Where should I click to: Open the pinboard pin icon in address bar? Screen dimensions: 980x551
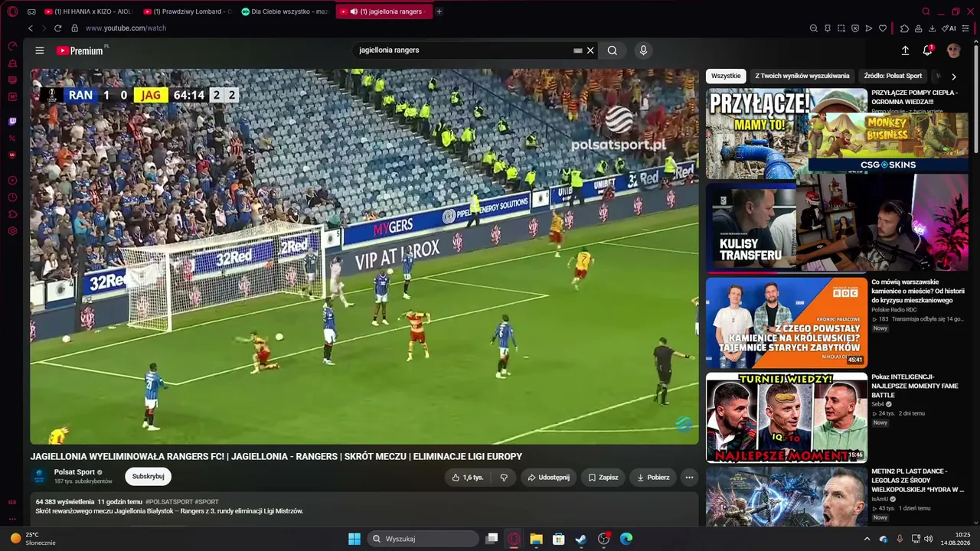coord(828,28)
